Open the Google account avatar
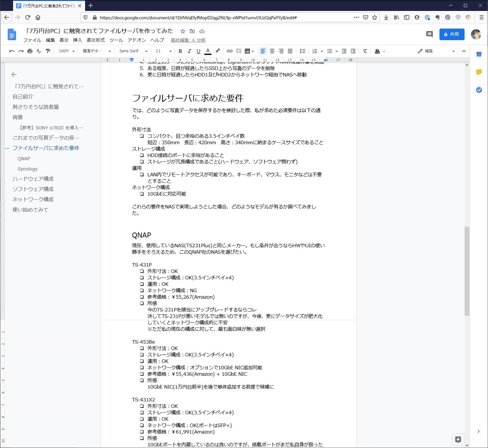Screen dimensions: 488x448 pyautogui.click(x=476, y=34)
